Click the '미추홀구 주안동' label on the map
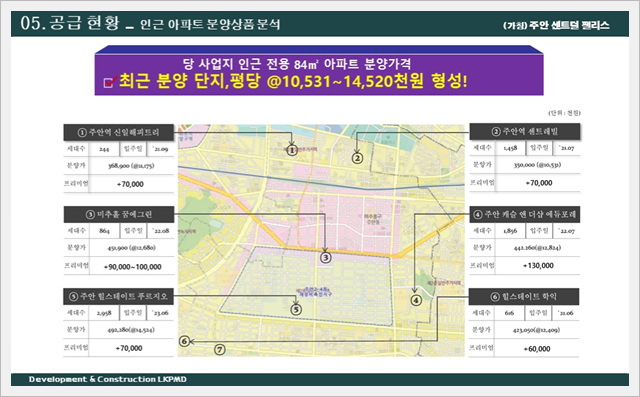 point(373,220)
